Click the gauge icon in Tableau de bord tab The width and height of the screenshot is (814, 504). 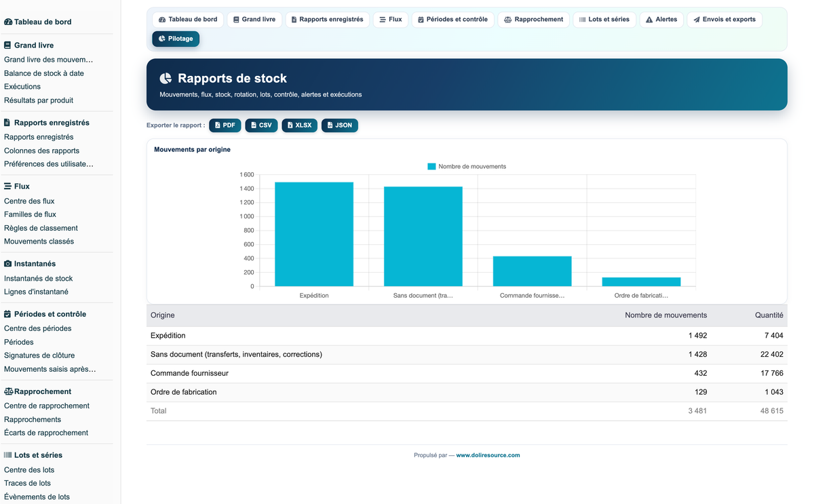[162, 20]
